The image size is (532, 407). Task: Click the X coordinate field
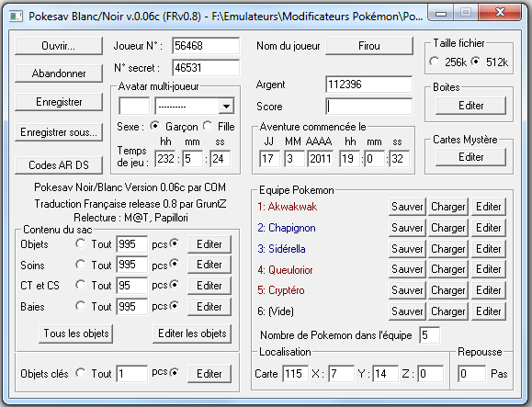tap(341, 374)
